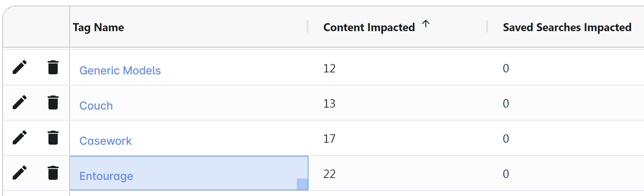Open the Casework tag link
The height and width of the screenshot is (196, 644).
106,141
